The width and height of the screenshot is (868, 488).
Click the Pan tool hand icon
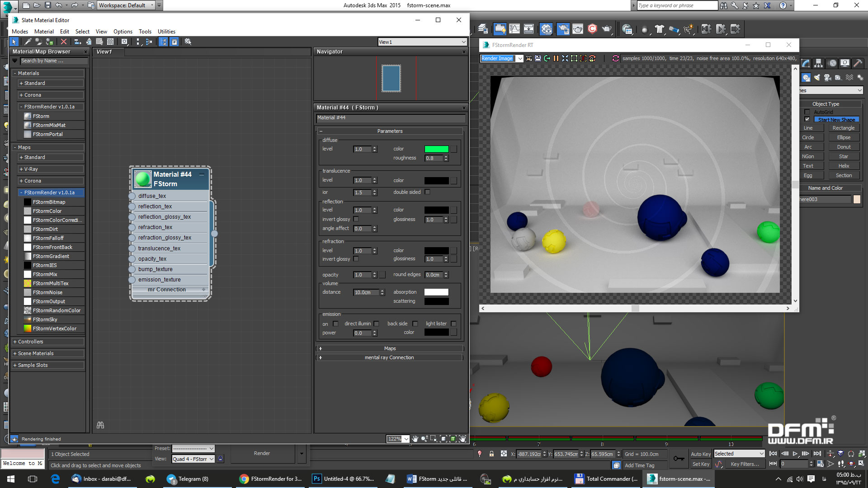click(415, 439)
